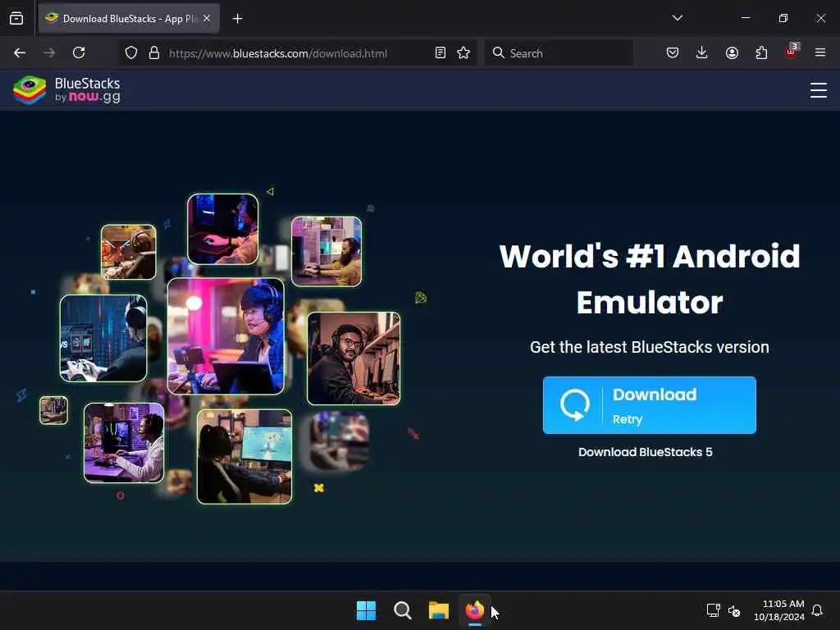Viewport: 840px width, 630px height.
Task: Click the bearded man with glasses photo
Action: point(354,358)
